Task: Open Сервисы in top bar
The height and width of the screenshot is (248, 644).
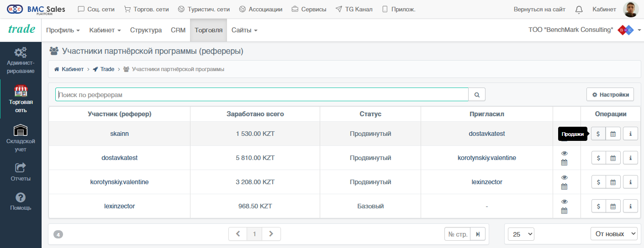Action: click(309, 9)
